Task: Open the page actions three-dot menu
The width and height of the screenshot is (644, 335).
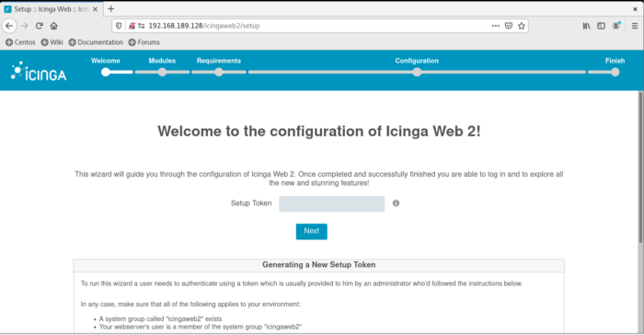Action: click(496, 26)
